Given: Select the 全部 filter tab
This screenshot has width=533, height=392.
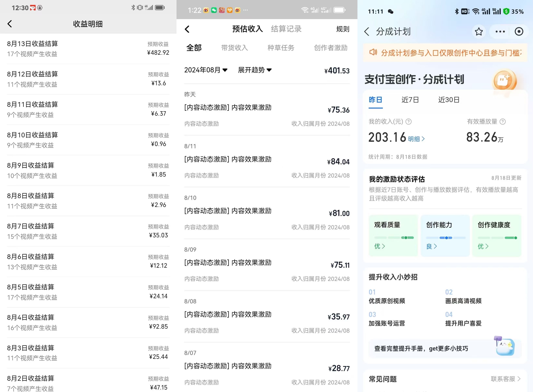Looking at the screenshot, I should click(x=194, y=48).
